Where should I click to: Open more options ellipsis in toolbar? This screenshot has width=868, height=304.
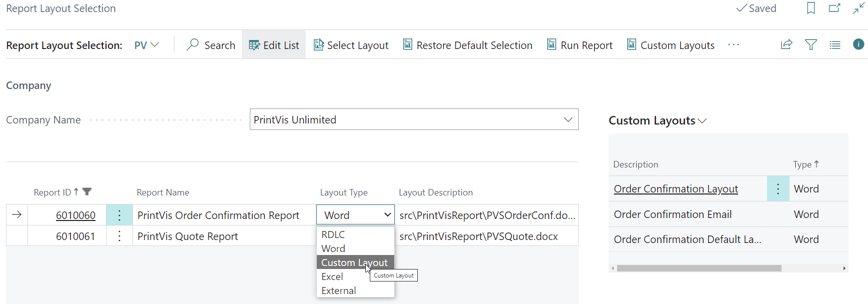pos(733,45)
